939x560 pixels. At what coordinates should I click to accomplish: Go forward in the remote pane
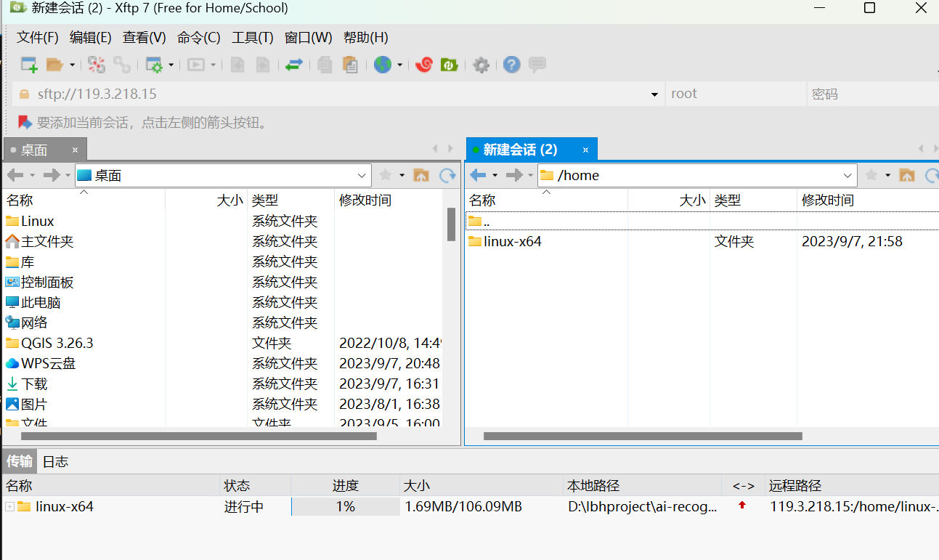pos(514,175)
